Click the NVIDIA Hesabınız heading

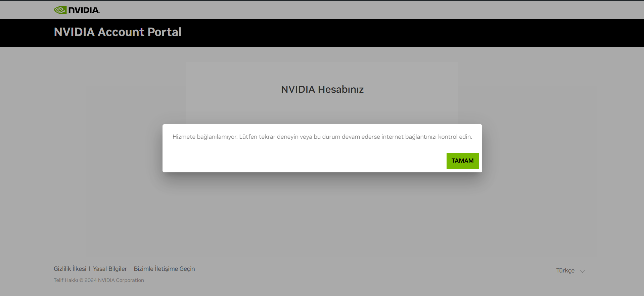[x=322, y=89]
